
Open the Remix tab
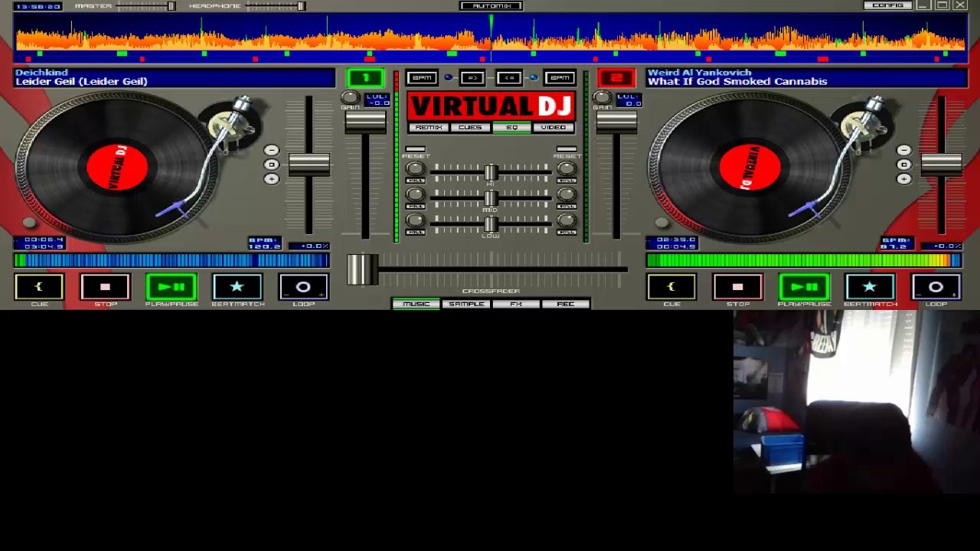(429, 128)
